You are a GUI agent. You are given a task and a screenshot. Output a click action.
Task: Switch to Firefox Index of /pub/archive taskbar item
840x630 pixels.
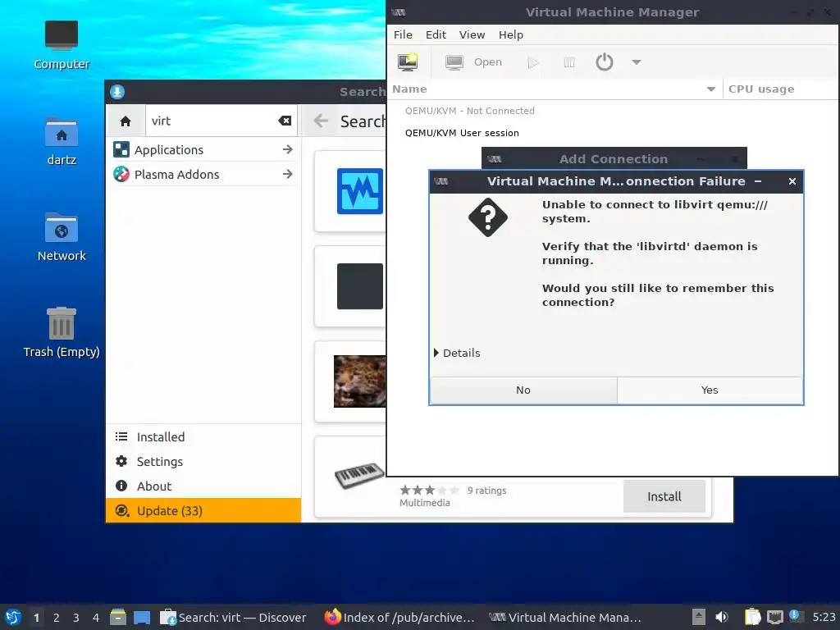pyautogui.click(x=399, y=618)
